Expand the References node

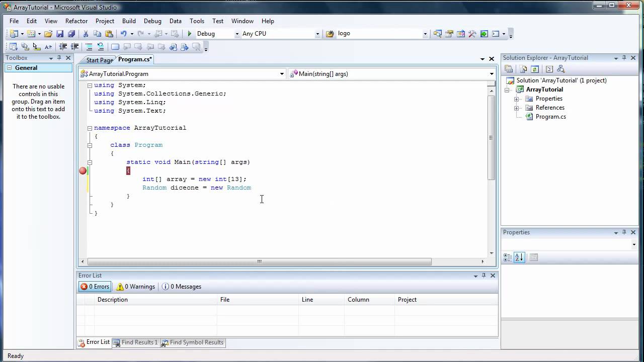516,108
